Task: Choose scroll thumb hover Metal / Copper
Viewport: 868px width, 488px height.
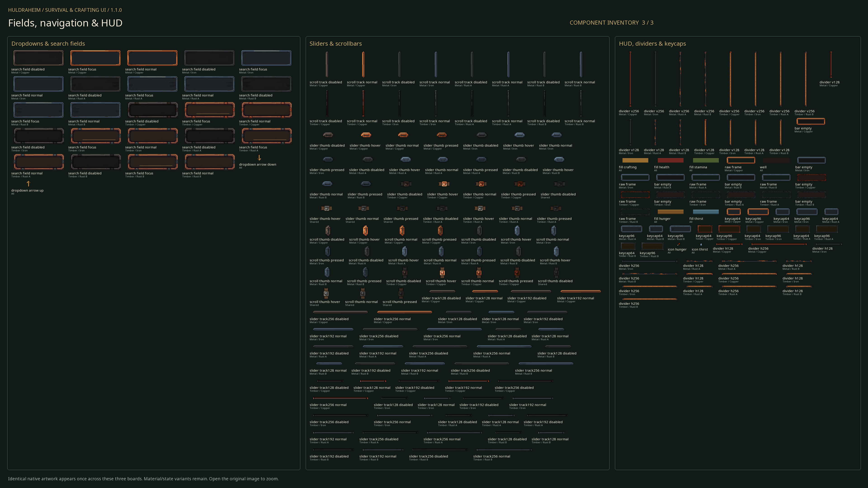Action: (x=365, y=230)
